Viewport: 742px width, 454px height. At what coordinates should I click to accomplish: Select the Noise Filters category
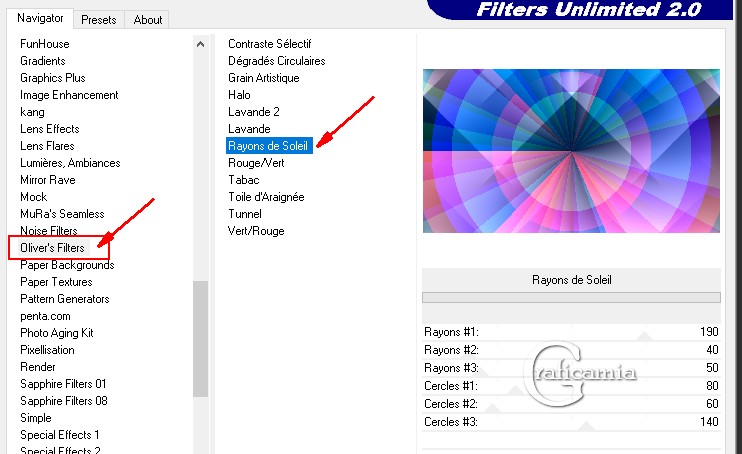49,231
